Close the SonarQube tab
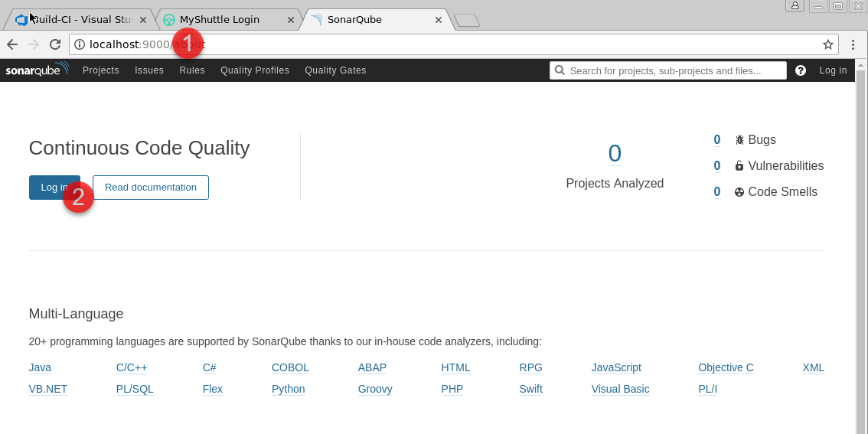 pos(439,20)
